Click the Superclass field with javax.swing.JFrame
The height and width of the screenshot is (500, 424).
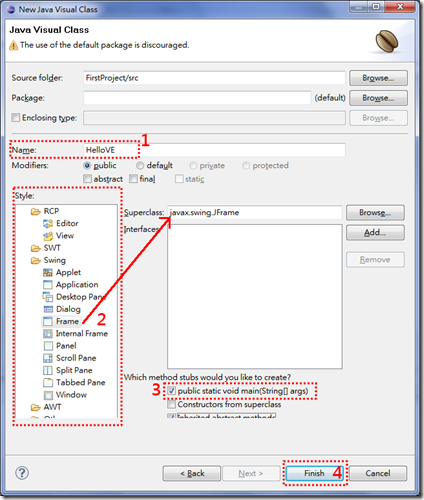tap(255, 213)
